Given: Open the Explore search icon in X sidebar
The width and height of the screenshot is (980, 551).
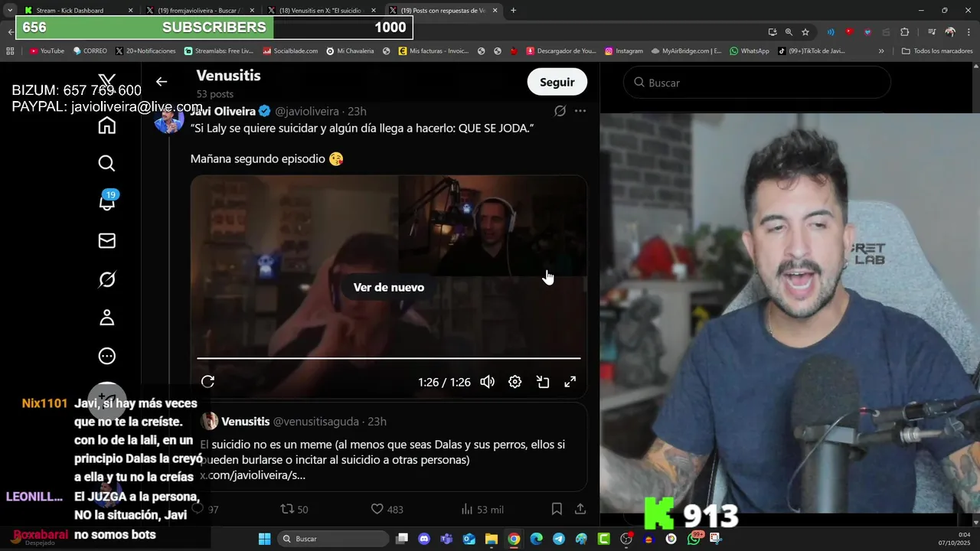Looking at the screenshot, I should tap(107, 164).
